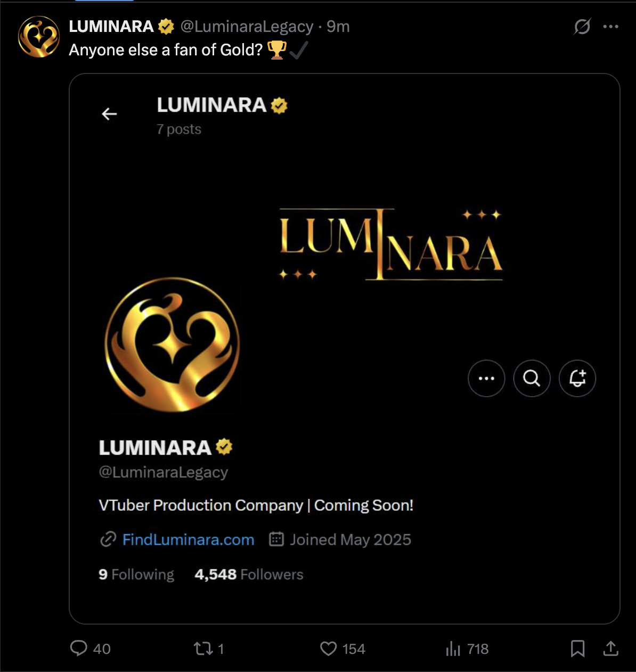View post analytics bar chart icon
Screen dimensions: 636x672
pos(453,649)
